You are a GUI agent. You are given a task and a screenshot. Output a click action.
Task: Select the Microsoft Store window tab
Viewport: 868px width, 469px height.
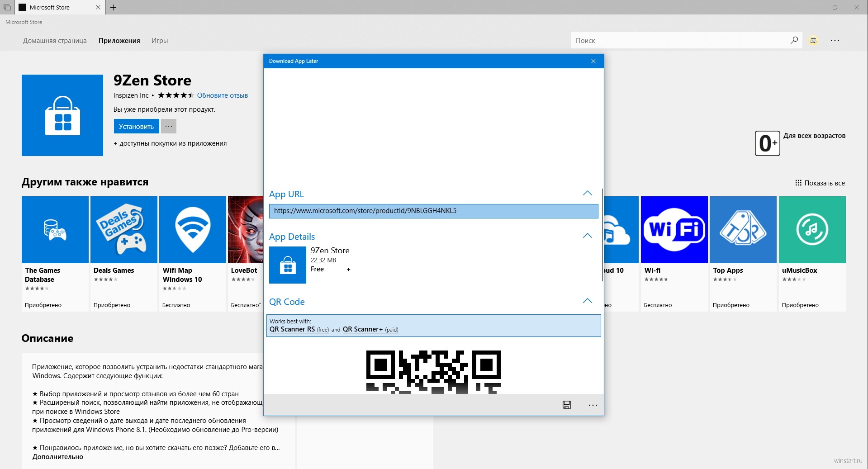(60, 7)
